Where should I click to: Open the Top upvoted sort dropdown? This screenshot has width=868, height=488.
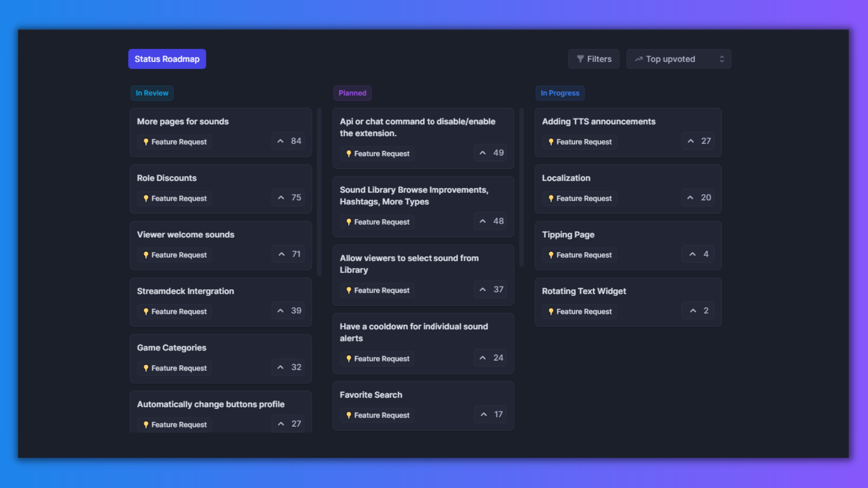tap(679, 59)
